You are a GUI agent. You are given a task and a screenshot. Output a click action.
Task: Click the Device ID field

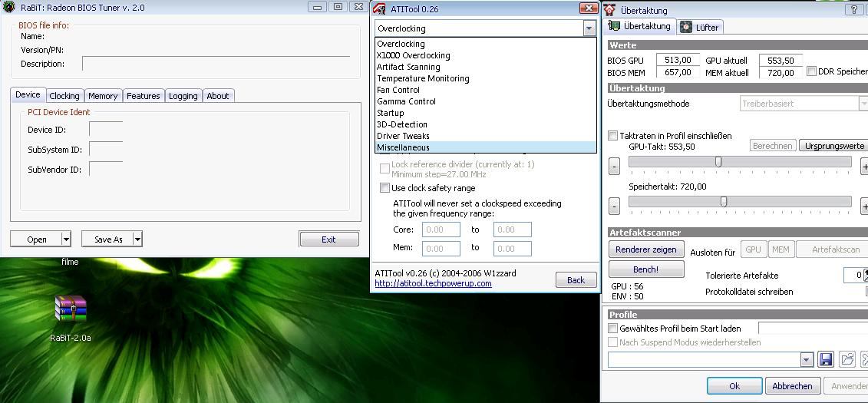[x=106, y=129]
